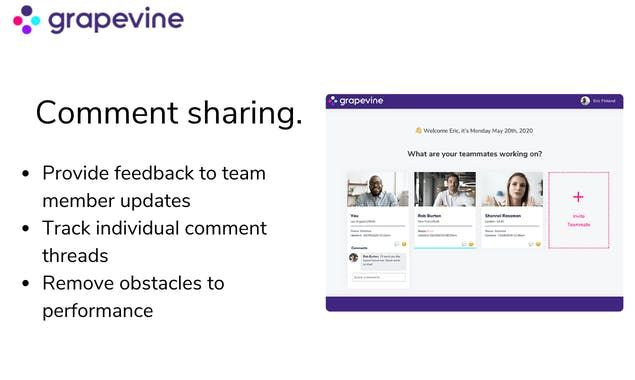Open the comment icon on the woman's teammate card
The width and height of the screenshot is (635, 380).
531,244
